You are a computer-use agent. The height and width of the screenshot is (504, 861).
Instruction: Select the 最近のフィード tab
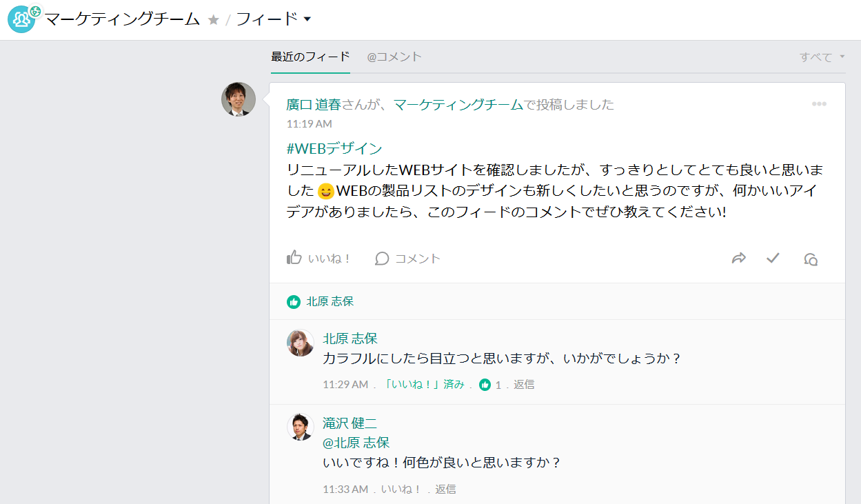coord(308,57)
